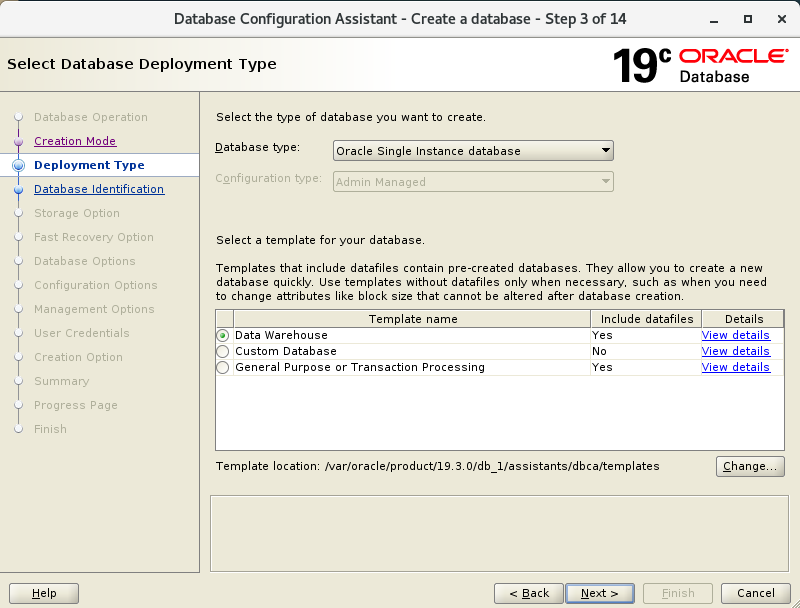View details for General Purpose template
Image resolution: width=800 pixels, height=608 pixels.
click(735, 367)
